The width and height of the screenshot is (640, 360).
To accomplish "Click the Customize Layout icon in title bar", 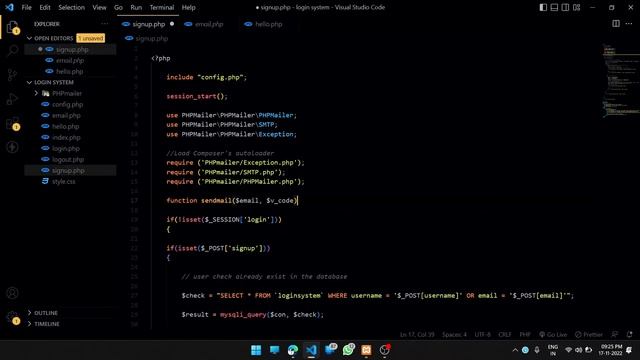I will 576,7.
